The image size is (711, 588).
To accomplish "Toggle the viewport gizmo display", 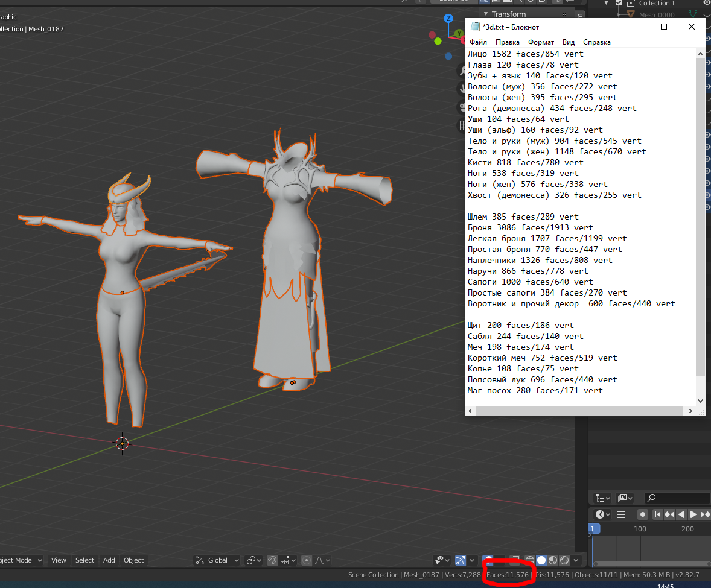I will click(461, 560).
